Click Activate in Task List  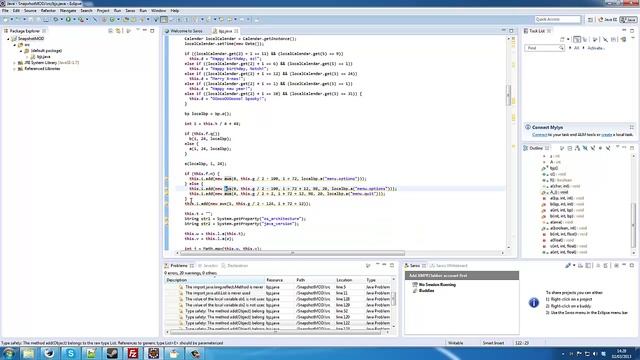click(x=596, y=48)
